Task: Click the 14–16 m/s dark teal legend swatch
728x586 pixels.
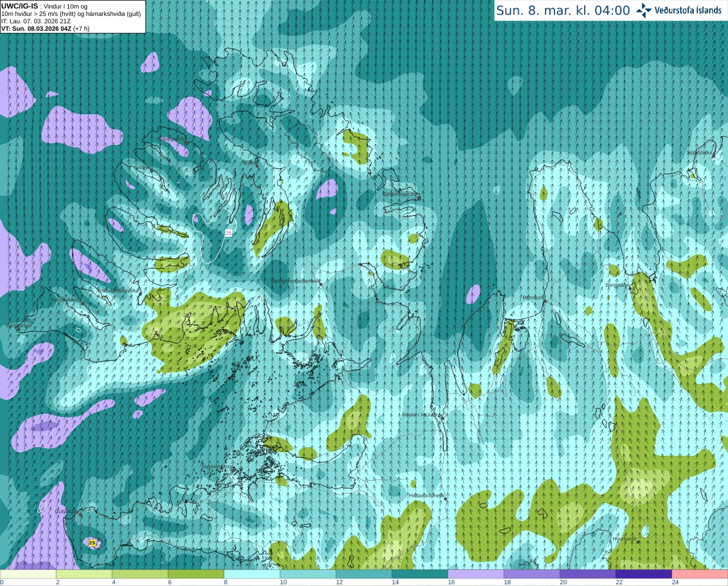Action: [420, 574]
